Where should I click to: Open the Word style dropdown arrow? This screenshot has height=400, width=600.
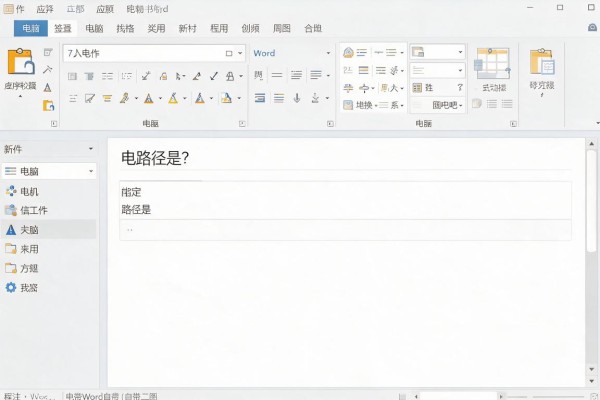click(328, 53)
